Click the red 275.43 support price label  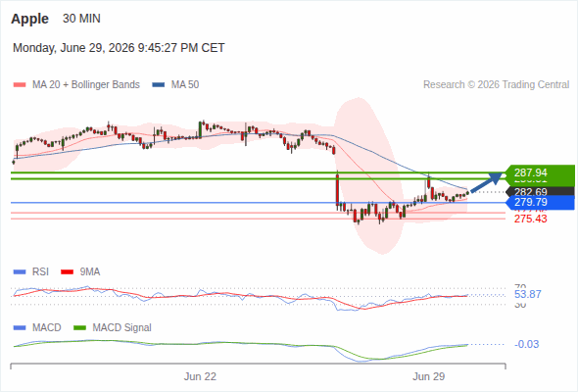click(x=530, y=219)
